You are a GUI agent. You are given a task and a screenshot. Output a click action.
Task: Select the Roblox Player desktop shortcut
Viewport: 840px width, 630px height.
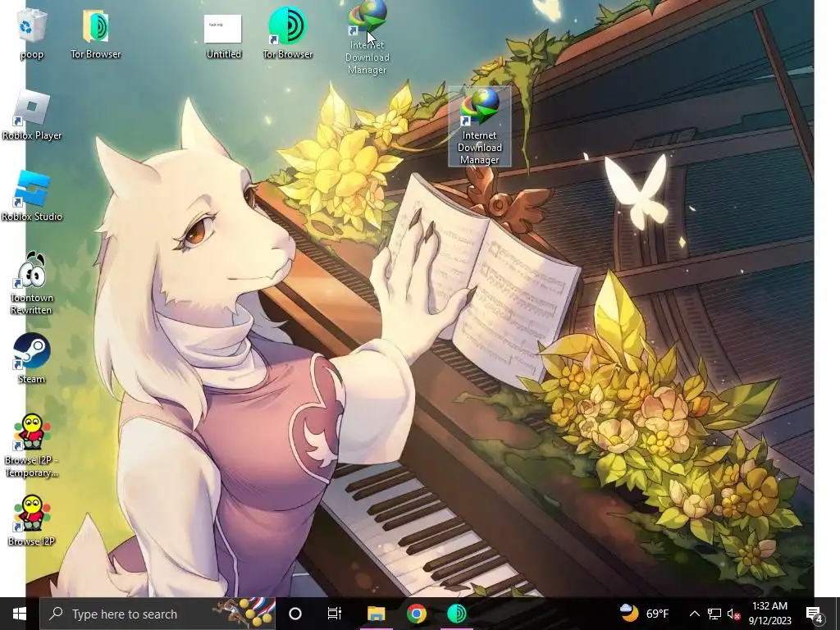click(32, 116)
